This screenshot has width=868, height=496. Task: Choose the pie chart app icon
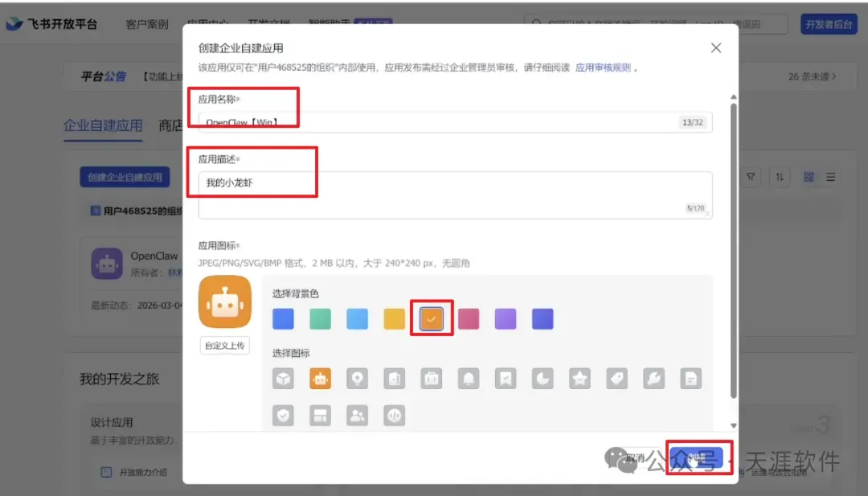pos(542,379)
